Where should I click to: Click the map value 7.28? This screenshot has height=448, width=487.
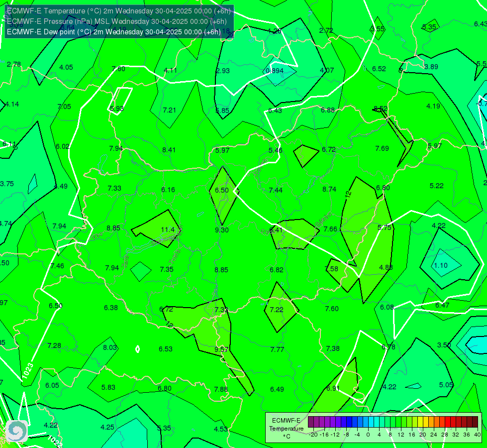(x=54, y=345)
